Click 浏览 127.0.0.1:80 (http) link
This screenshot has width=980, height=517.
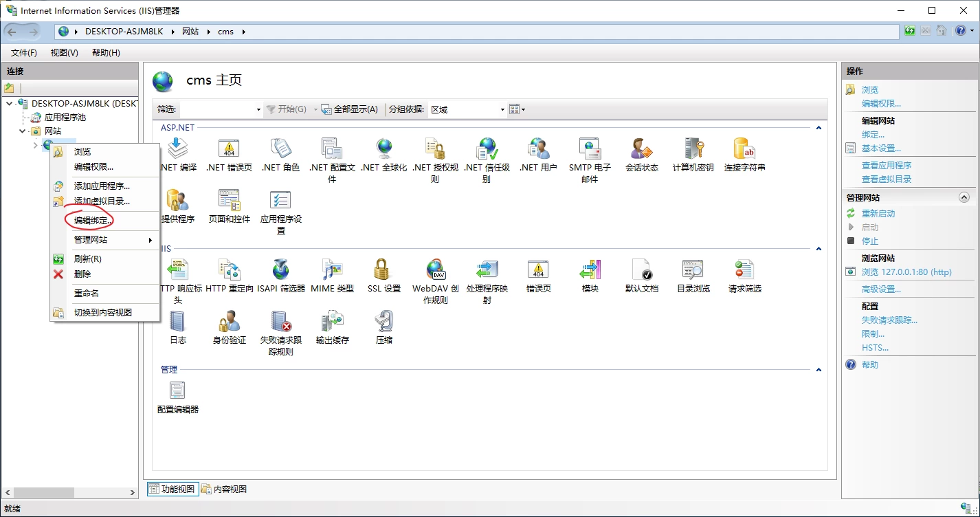pos(906,272)
